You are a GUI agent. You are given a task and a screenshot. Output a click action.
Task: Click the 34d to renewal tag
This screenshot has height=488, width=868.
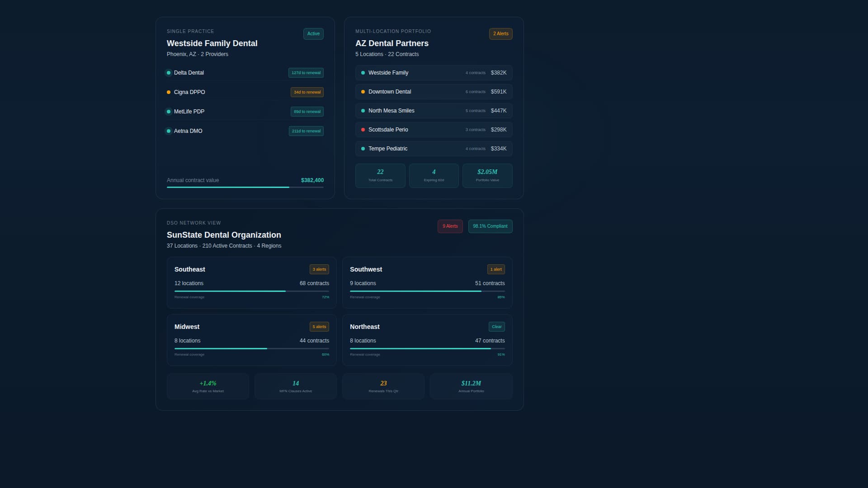[307, 92]
